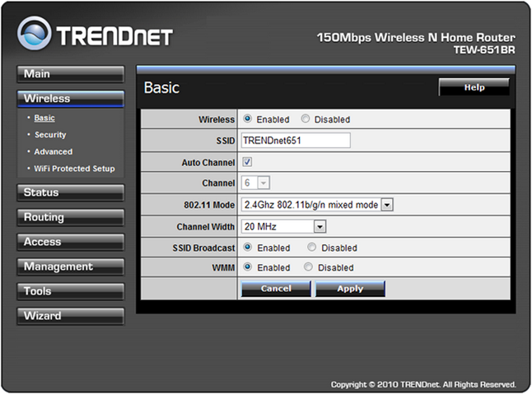532x394 pixels.
Task: Go to the wireless Advanced page
Action: (54, 152)
